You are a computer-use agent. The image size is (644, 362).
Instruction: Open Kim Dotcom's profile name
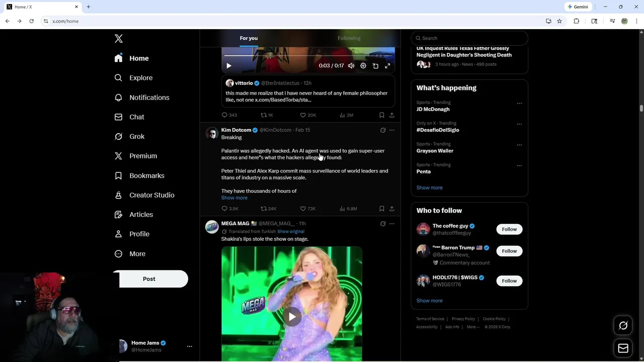click(x=236, y=130)
